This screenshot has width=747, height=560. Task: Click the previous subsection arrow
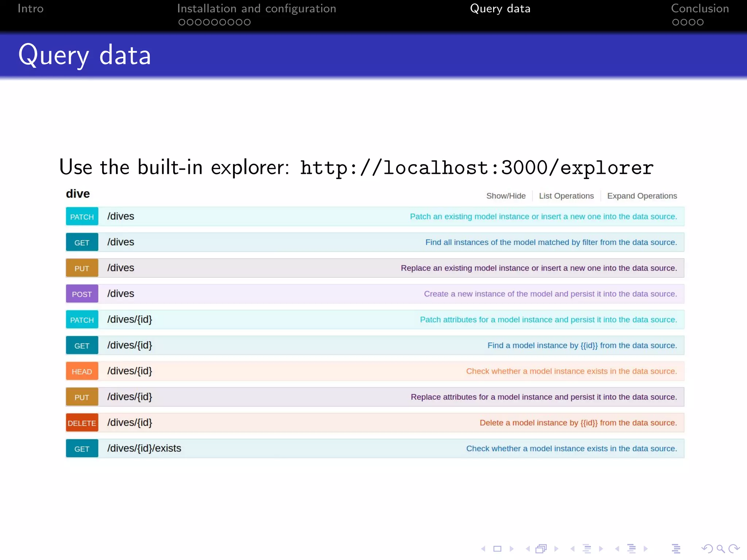pos(573,549)
